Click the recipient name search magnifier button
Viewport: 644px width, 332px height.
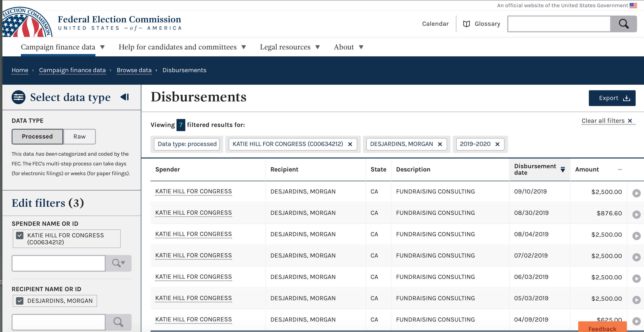pyautogui.click(x=118, y=322)
